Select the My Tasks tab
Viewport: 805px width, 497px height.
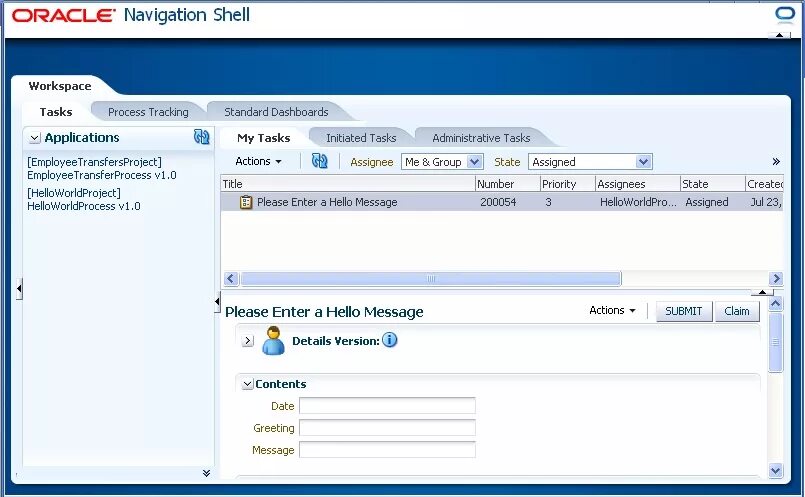pos(263,138)
